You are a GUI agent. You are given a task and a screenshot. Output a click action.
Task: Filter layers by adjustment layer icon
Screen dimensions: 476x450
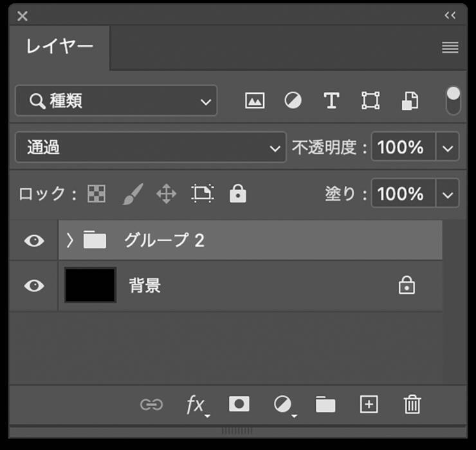coord(293,101)
